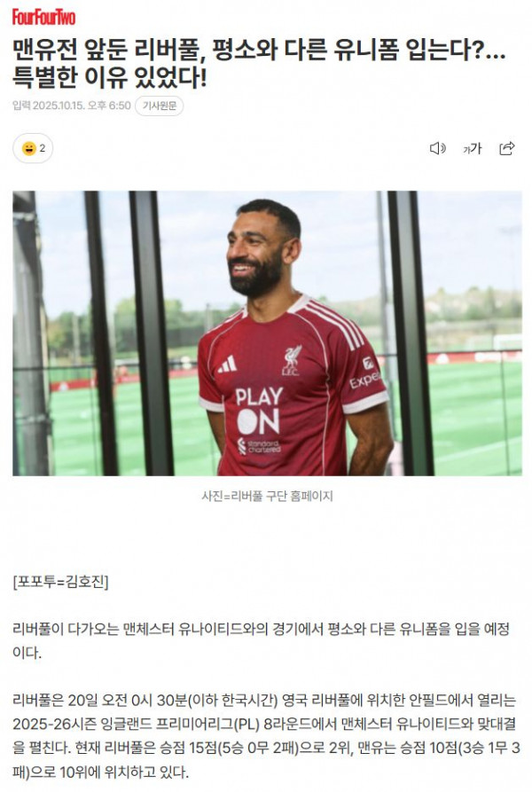Viewport: 532px width, 792px height.
Task: Click the caption 사진=리버풀 구단 홈페이지
Action: [x=267, y=496]
